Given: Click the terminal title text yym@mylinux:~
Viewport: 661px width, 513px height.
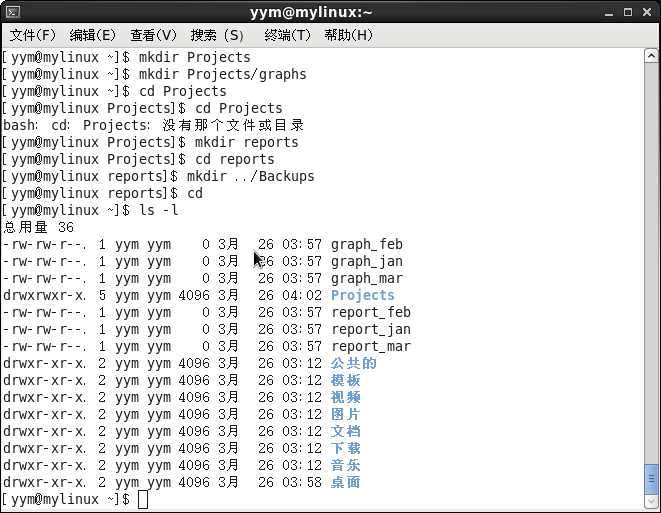Looking at the screenshot, I should [311, 12].
